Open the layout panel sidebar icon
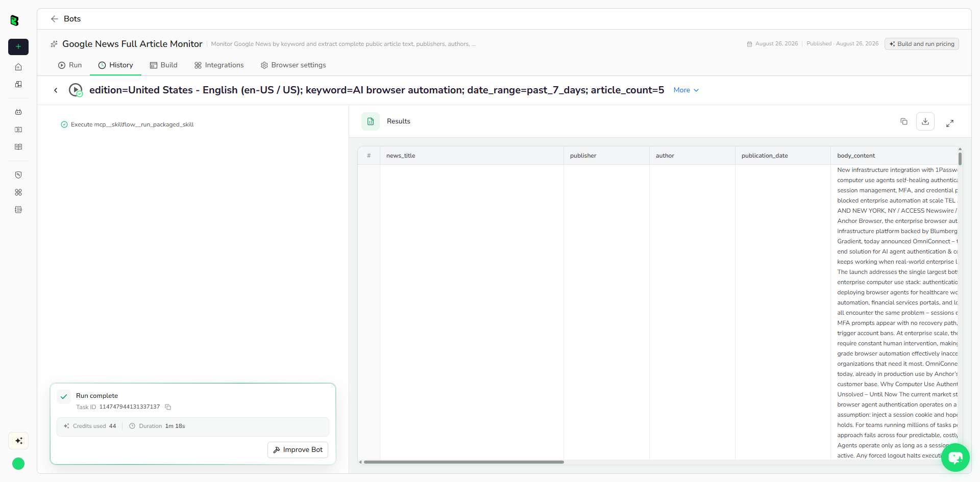The height and width of the screenshot is (482, 980). (18, 84)
